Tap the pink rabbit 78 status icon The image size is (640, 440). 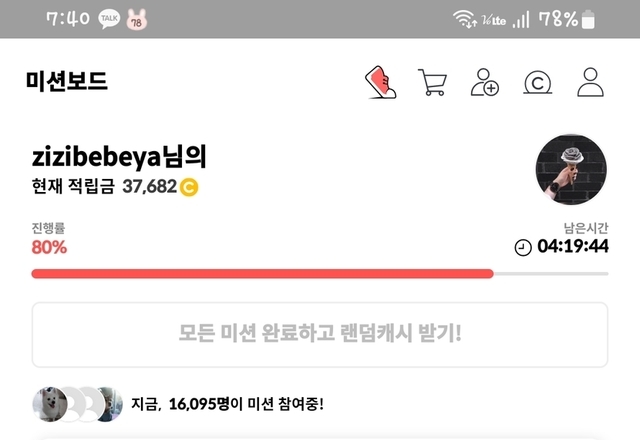pos(136,20)
